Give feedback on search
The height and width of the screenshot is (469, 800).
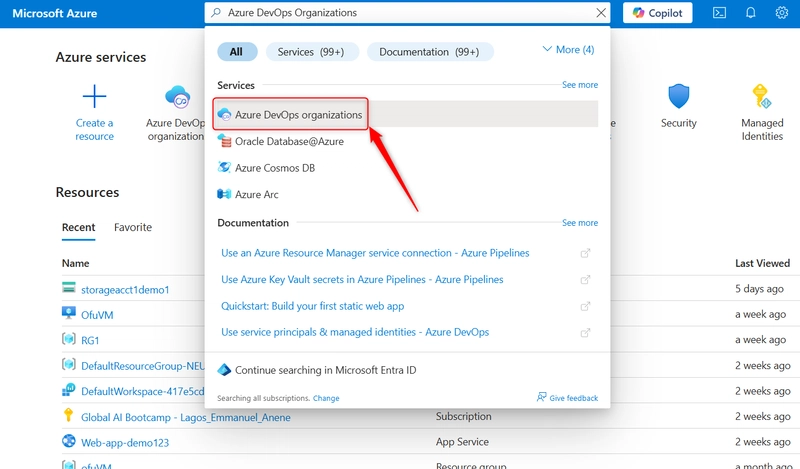click(573, 398)
